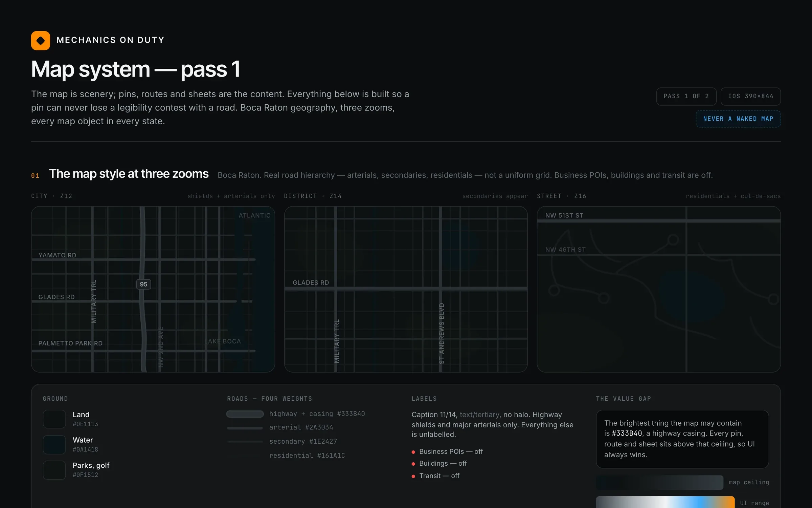Click the brightest-thing value gap note card
Viewport: 812px width, 508px height.
(682, 439)
